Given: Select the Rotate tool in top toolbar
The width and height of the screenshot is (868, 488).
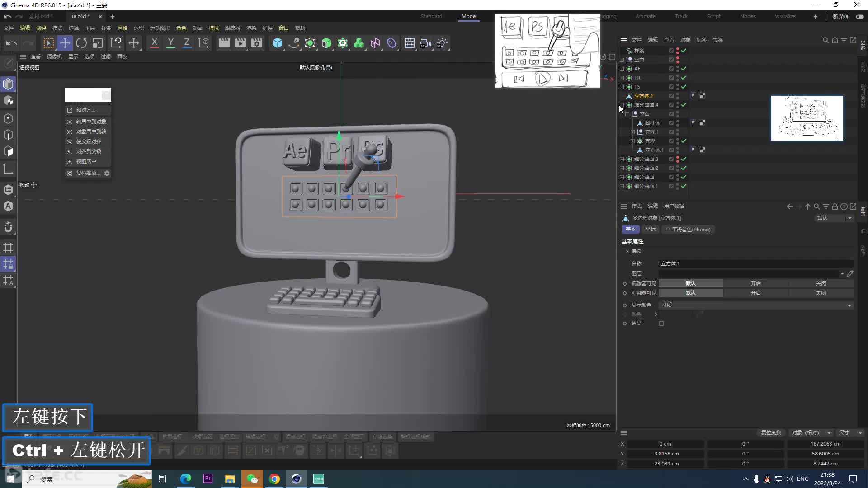Looking at the screenshot, I should 81,43.
